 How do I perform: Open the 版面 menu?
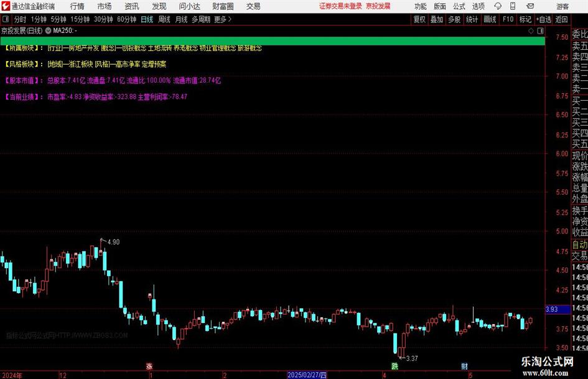tap(439, 6)
